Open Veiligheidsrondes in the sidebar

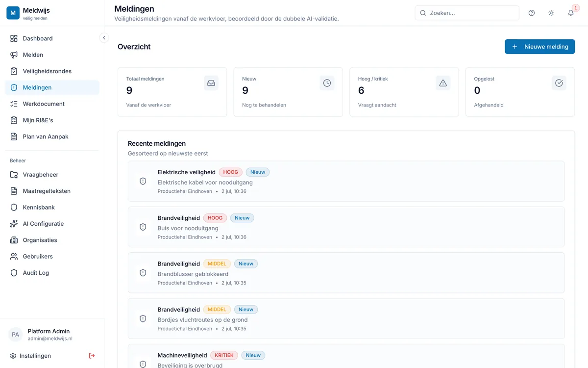[x=52, y=71]
